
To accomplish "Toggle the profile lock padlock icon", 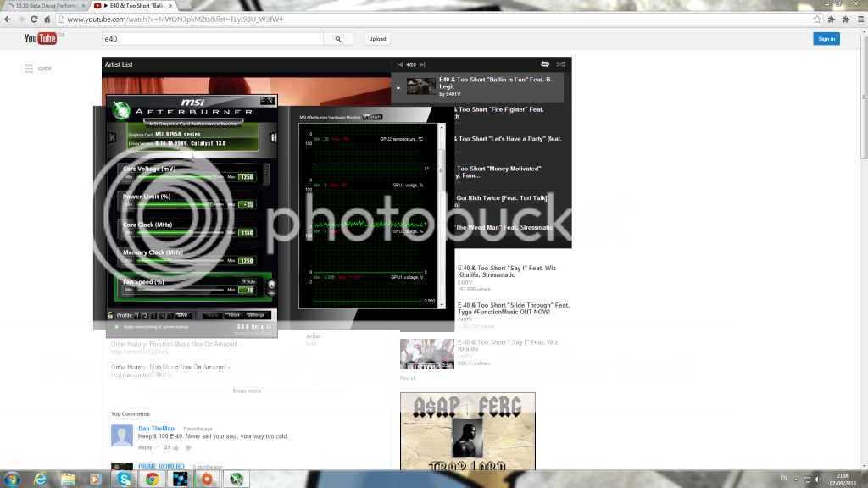I will pyautogui.click(x=111, y=315).
